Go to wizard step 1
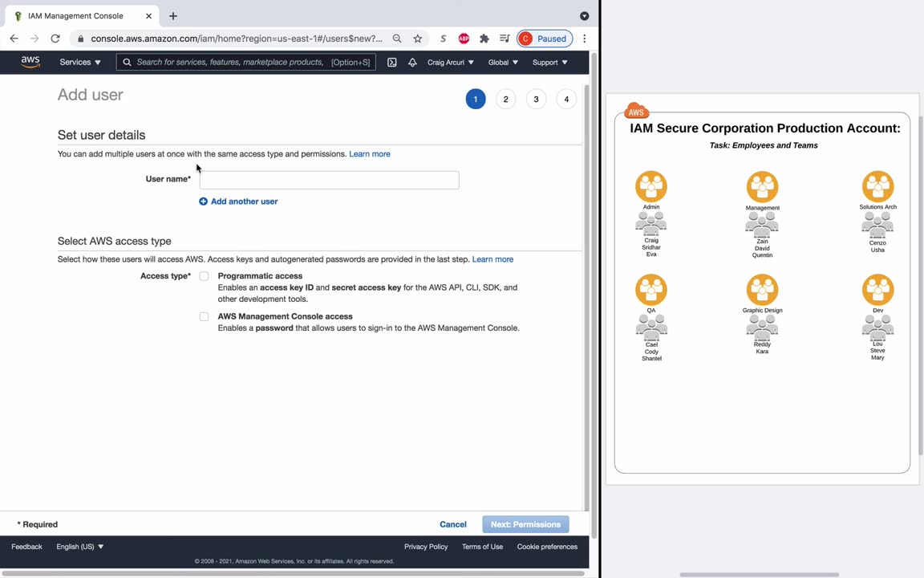The image size is (924, 578). (x=476, y=99)
